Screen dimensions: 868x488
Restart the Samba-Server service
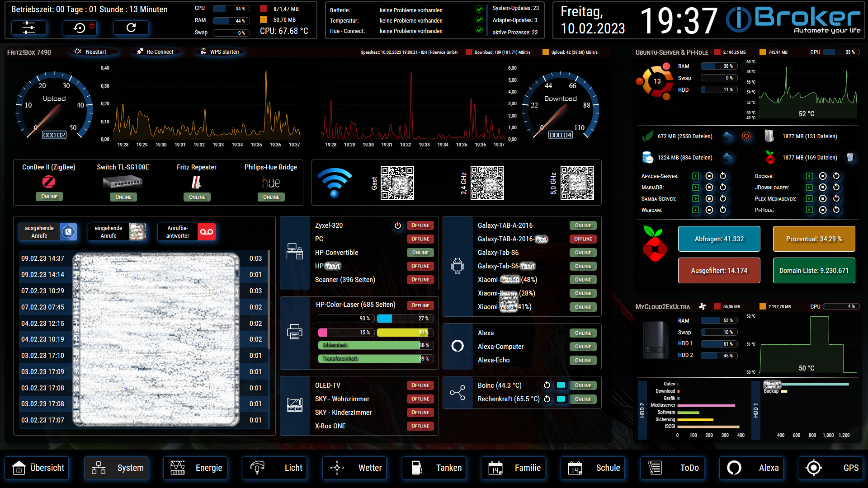[723, 199]
